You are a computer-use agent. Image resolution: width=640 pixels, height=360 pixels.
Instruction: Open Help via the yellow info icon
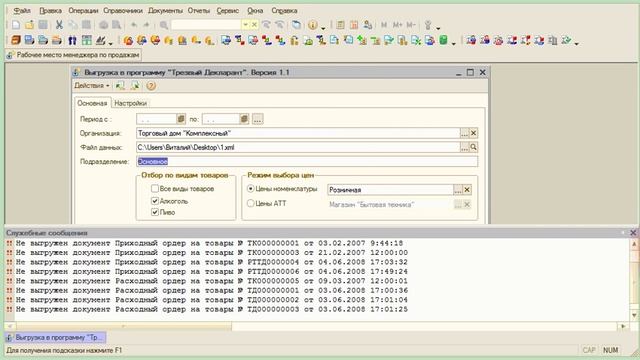(x=313, y=25)
